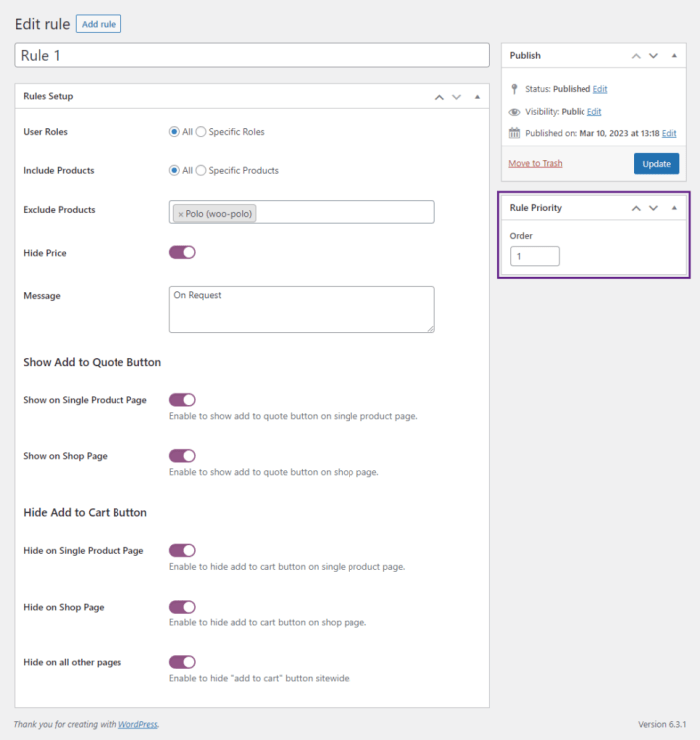Move Rules Setup panel up

439,97
